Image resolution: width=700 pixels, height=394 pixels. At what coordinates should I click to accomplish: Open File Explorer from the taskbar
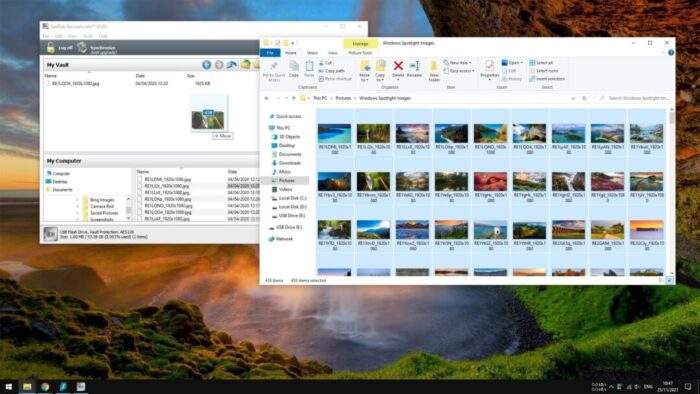[x=27, y=387]
